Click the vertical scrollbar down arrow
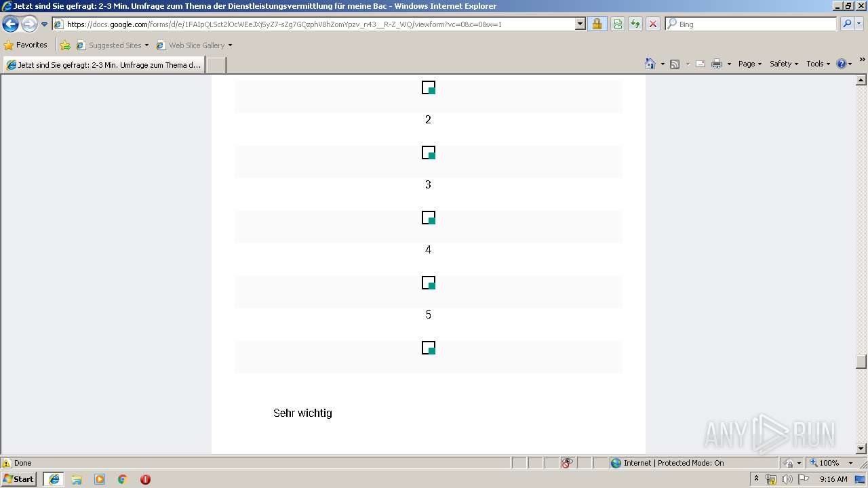Viewport: 868px width, 488px height. coord(861,448)
